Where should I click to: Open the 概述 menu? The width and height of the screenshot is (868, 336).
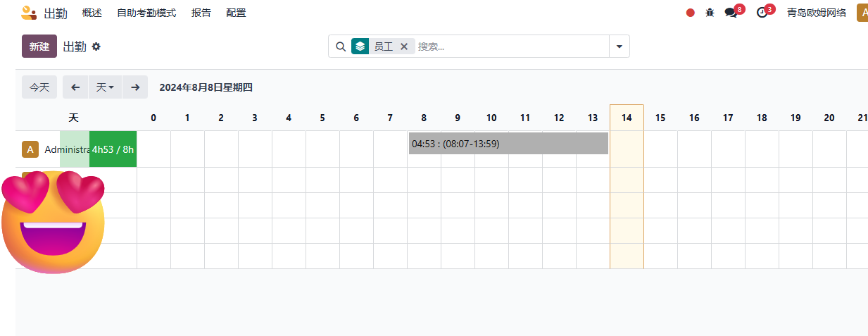(x=92, y=13)
